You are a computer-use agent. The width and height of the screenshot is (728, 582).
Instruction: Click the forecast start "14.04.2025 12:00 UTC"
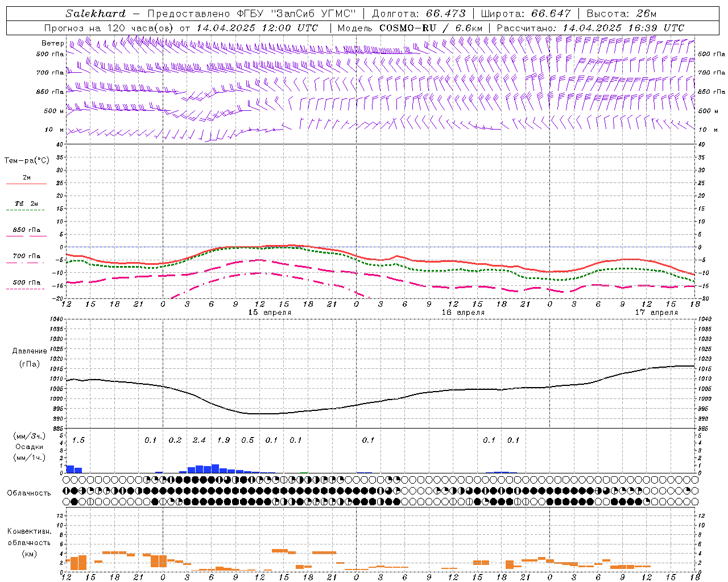tap(257, 28)
